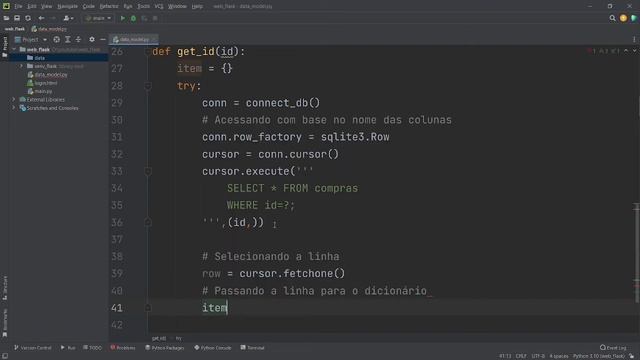Hide the Project panel with minus icon
The width and height of the screenshot is (640, 360).
click(103, 40)
